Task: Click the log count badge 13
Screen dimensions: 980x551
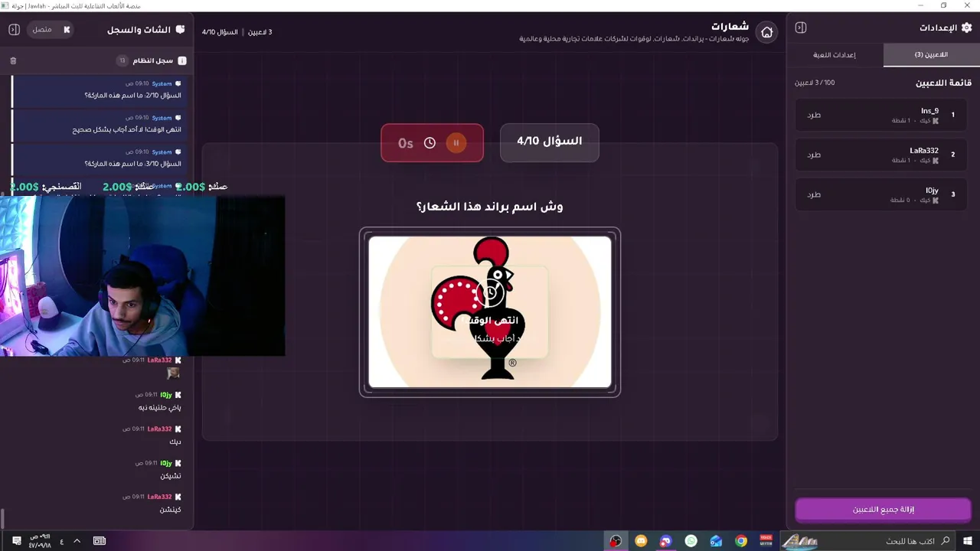Action: pyautogui.click(x=122, y=60)
